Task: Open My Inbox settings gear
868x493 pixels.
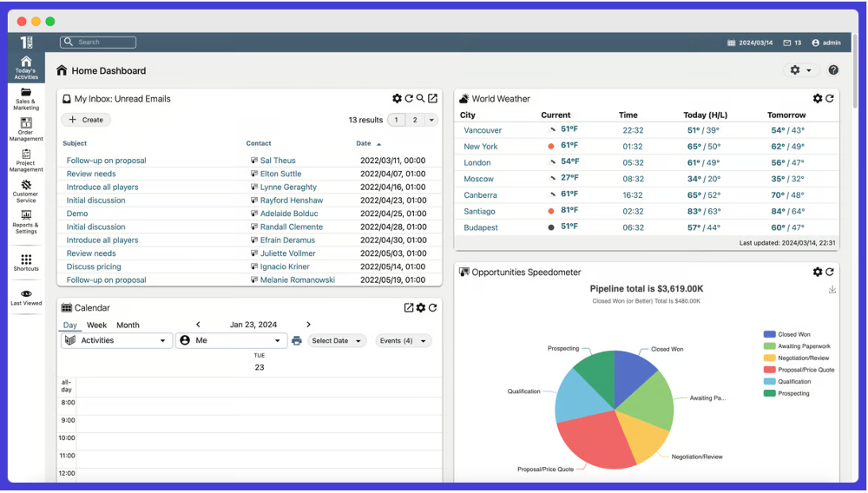Action: coord(397,98)
